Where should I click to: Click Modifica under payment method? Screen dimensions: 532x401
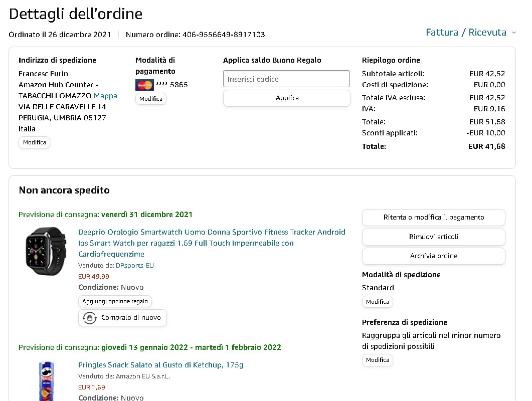(151, 99)
